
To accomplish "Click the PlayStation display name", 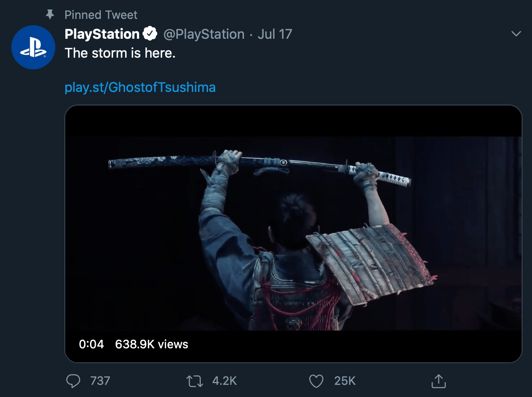I will 102,34.
